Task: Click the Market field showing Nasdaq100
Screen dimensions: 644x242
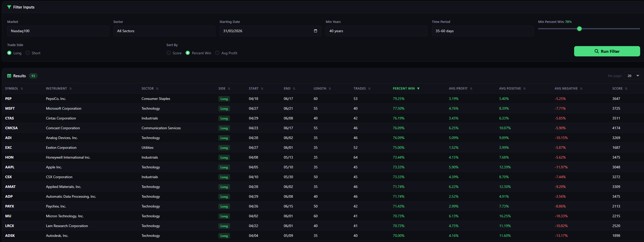Action: click(x=58, y=31)
